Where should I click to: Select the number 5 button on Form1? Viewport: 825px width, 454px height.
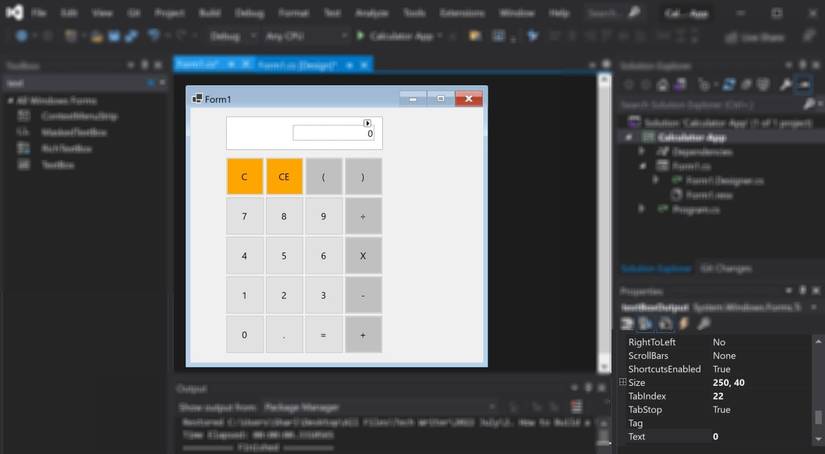284,256
